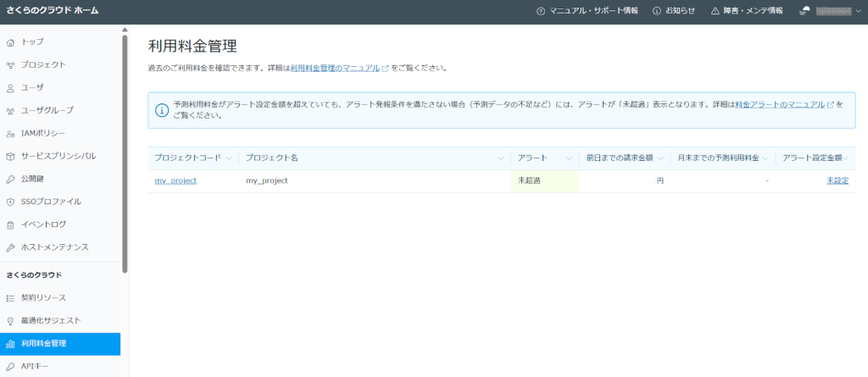This screenshot has height=377, width=868.
Task: Go to APIキー in the sidebar
Action: click(35, 367)
